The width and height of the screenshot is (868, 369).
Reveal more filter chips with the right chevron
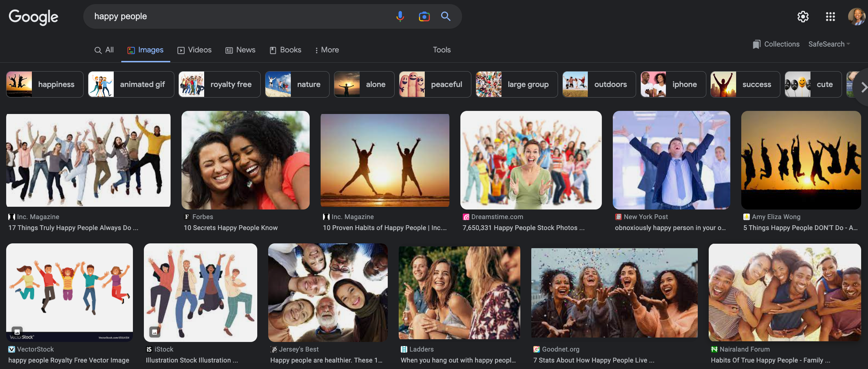863,87
